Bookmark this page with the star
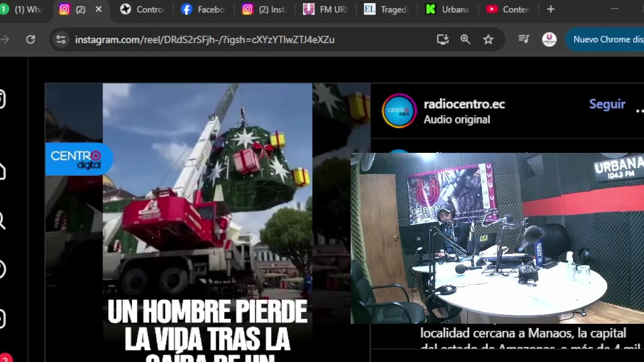The width and height of the screenshot is (644, 362). coord(488,39)
